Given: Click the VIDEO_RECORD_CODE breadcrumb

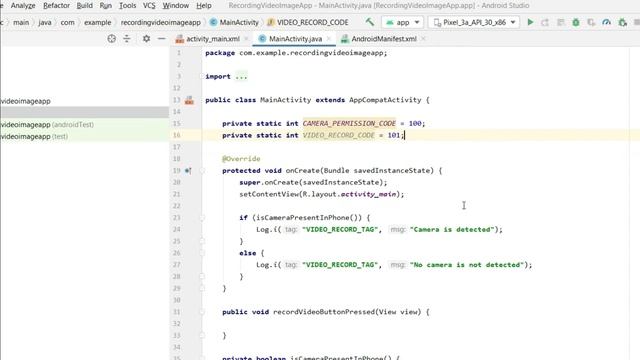Looking at the screenshot, I should point(308,22).
